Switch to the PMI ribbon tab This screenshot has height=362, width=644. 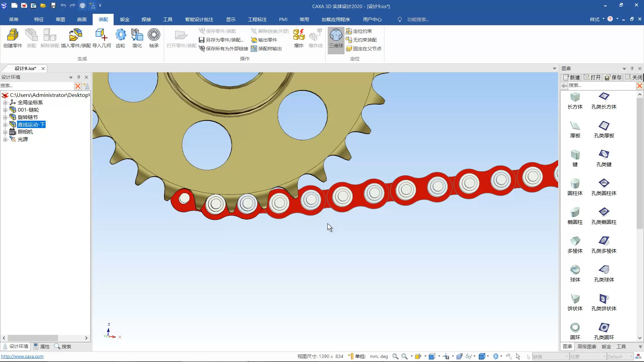coord(283,19)
